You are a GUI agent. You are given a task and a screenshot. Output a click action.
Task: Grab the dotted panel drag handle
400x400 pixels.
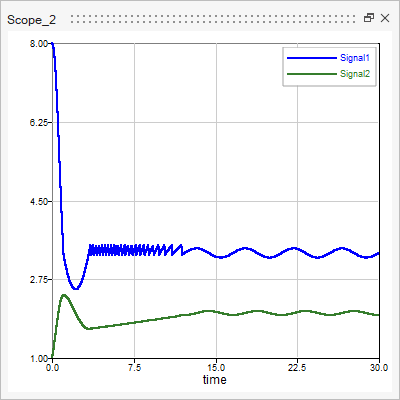tap(213, 19)
